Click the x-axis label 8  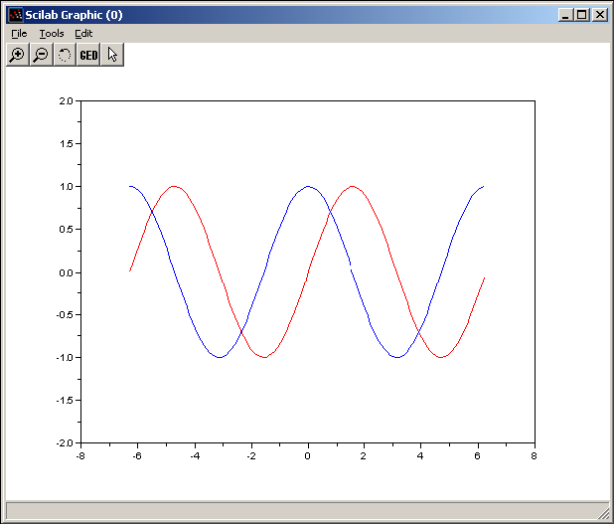534,456
